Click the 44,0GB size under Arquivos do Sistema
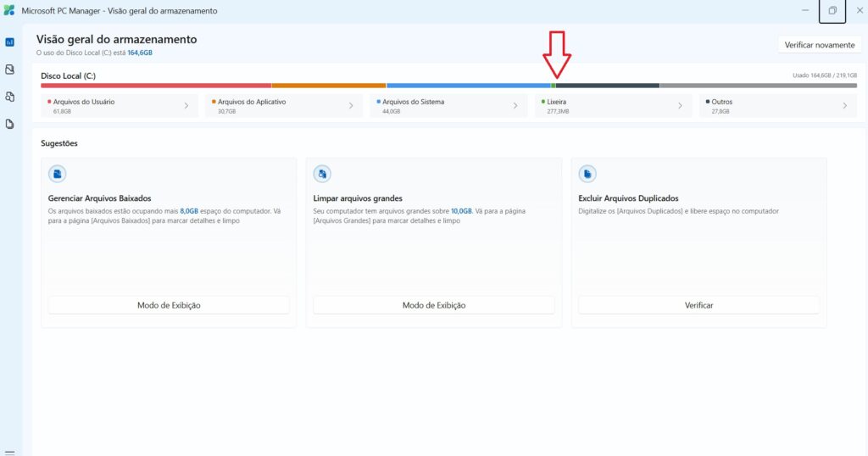 point(392,111)
